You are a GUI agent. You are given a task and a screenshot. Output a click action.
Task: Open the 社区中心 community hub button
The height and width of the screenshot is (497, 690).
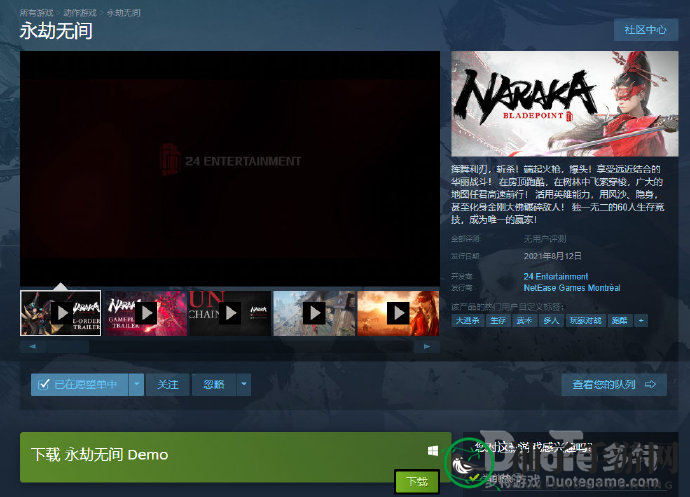646,30
